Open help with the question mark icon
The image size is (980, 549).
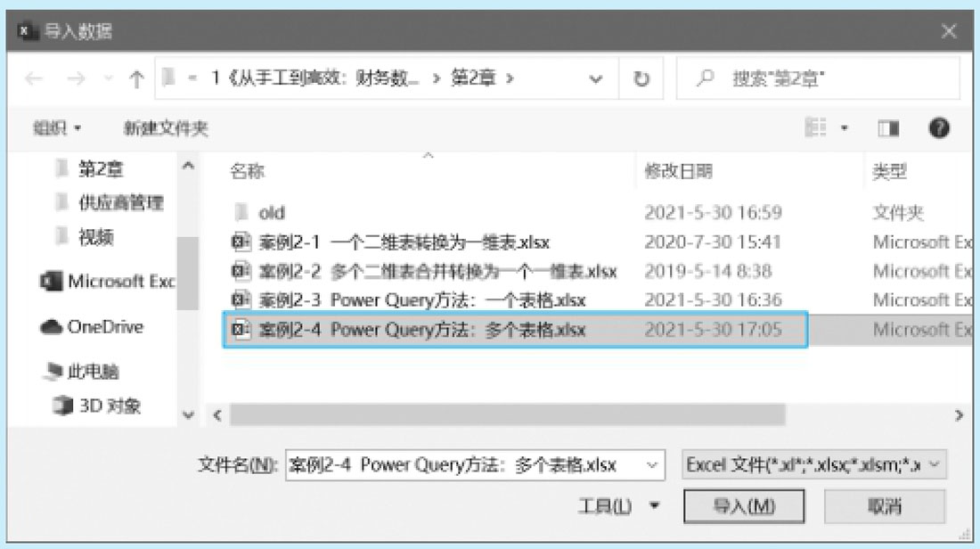[x=939, y=128]
